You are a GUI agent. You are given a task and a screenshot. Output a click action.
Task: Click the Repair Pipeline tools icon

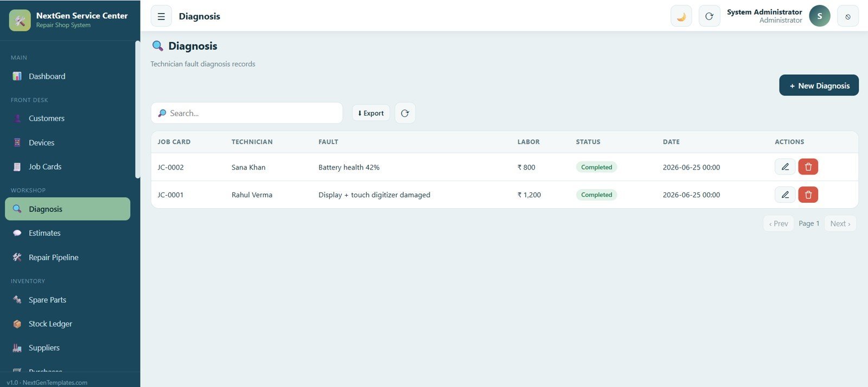17,257
